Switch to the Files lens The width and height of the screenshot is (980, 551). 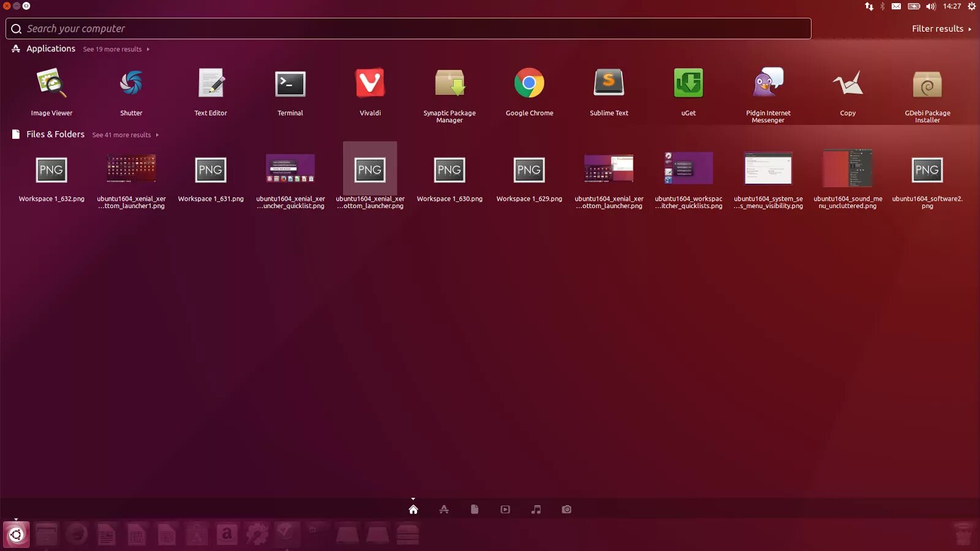(475, 509)
